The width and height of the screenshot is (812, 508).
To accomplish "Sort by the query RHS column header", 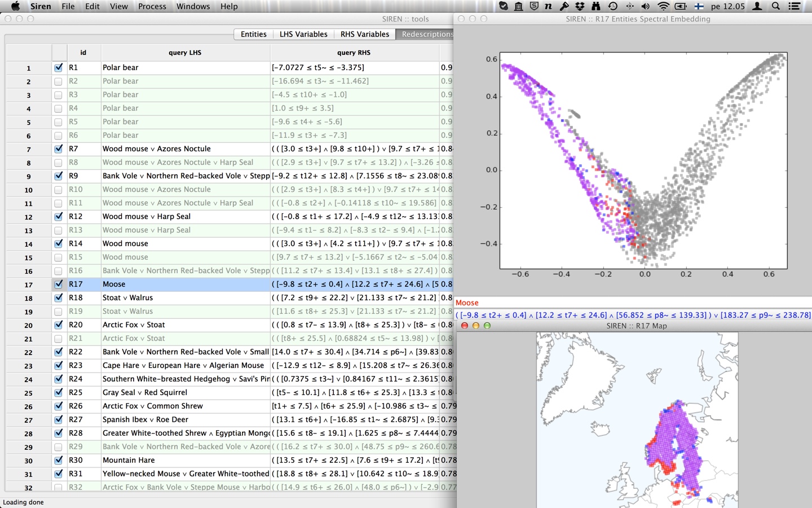I will click(x=354, y=52).
